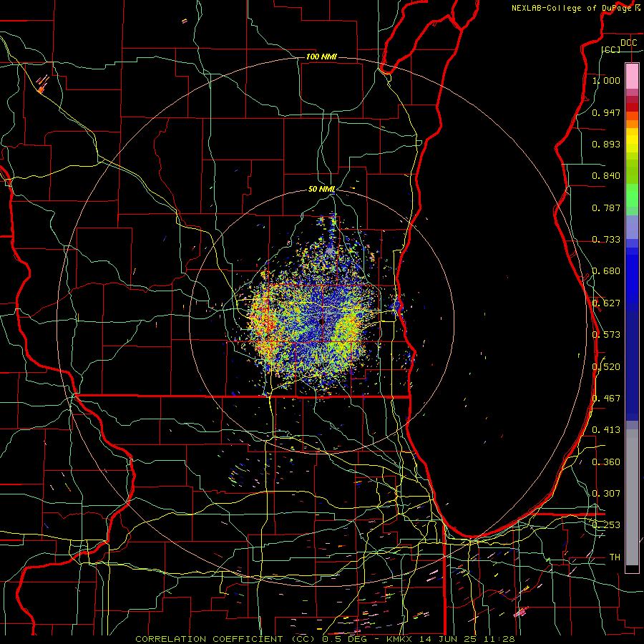Click the 1.000 scale value

pos(606,80)
